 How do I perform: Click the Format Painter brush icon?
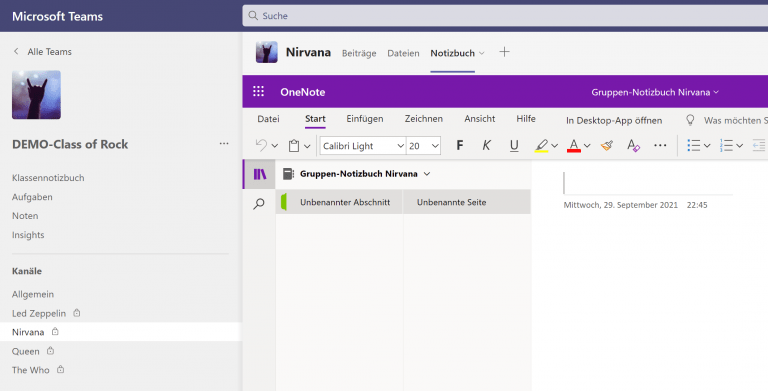tap(607, 146)
